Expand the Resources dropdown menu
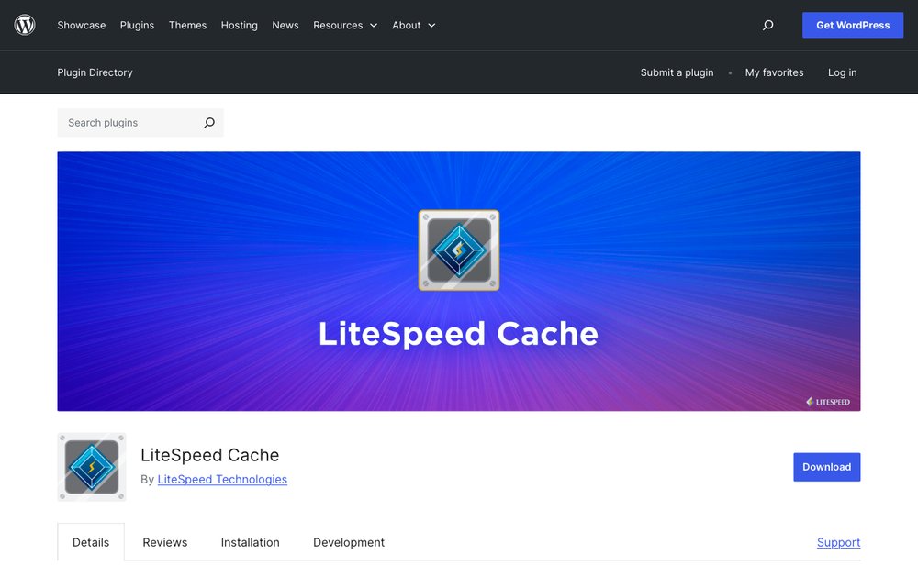Viewport: 918px width, 588px height. click(345, 25)
